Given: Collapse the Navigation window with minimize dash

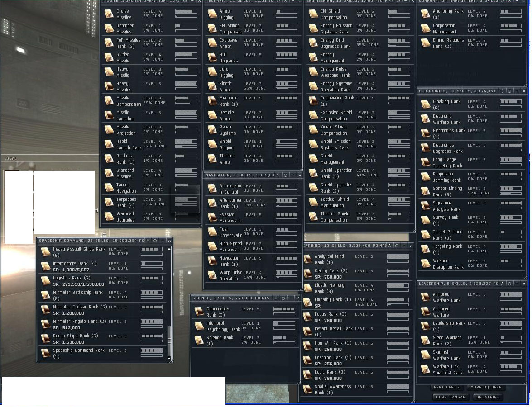Looking at the screenshot, I should 292,175.
